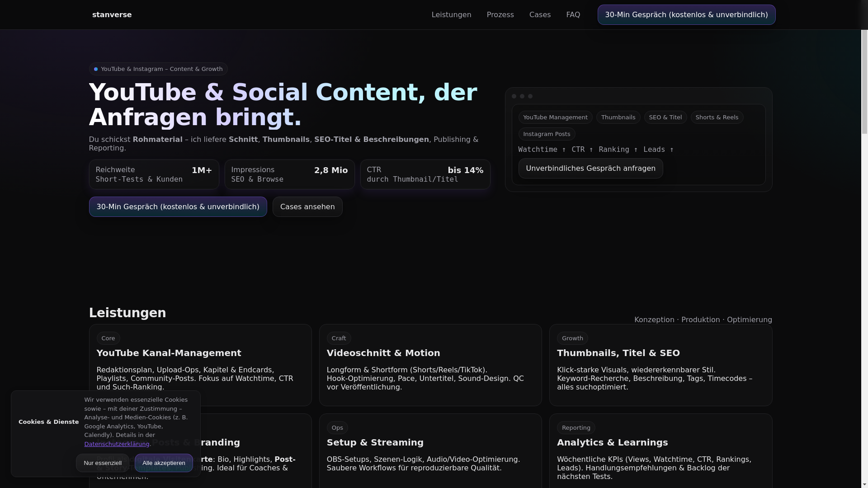Image resolution: width=868 pixels, height=488 pixels.
Task: Open the stanverse logo link
Action: point(112,15)
